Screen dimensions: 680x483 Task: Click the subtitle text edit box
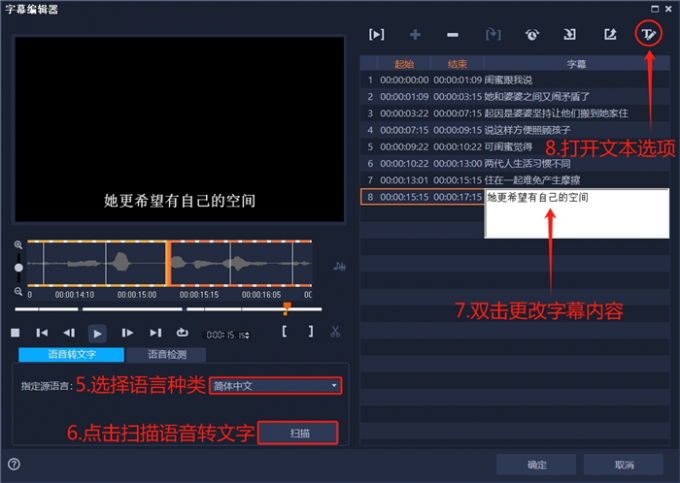[577, 213]
